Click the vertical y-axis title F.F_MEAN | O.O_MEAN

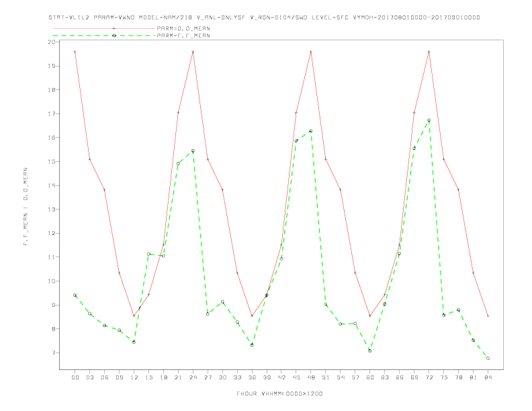click(x=26, y=207)
